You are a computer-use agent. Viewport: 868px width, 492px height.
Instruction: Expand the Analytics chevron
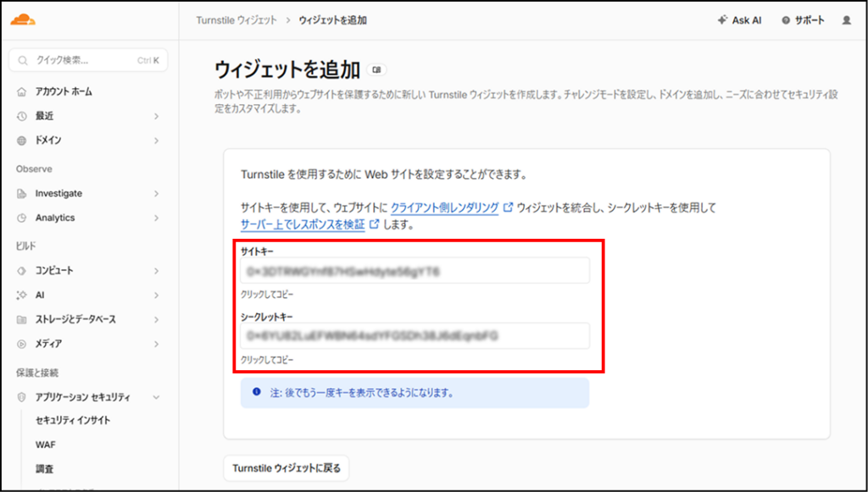point(156,218)
